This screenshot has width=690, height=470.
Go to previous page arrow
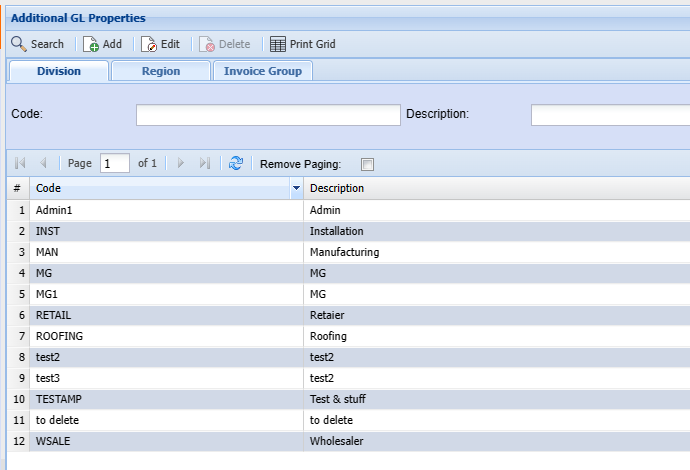pos(43,163)
